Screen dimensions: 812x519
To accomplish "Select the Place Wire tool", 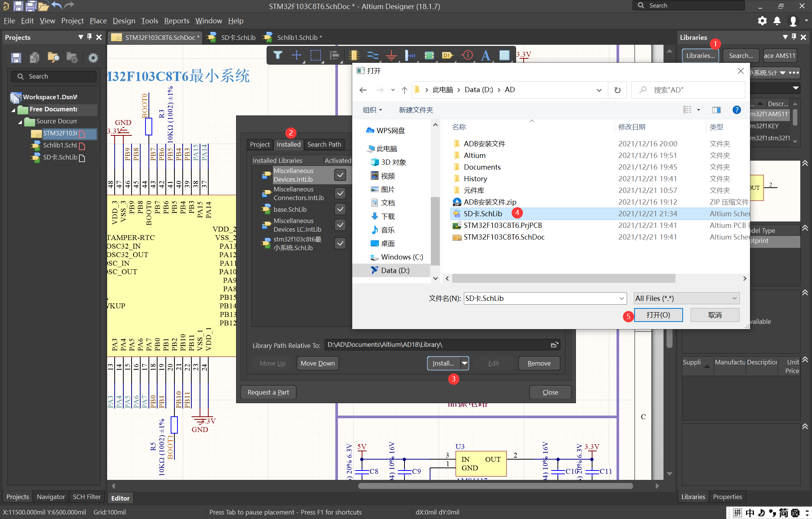I will point(373,55).
